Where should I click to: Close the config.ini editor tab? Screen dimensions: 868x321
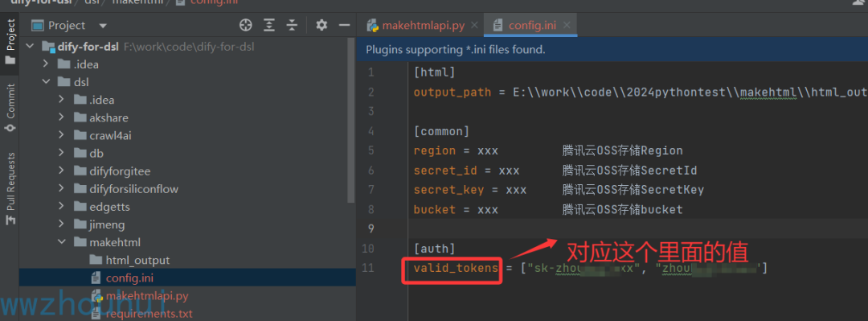point(567,25)
